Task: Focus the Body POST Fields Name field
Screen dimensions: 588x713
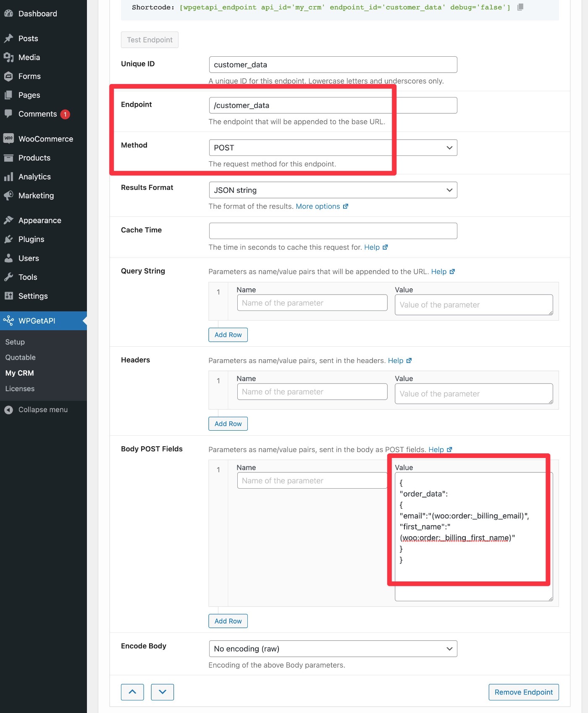Action: pos(312,480)
